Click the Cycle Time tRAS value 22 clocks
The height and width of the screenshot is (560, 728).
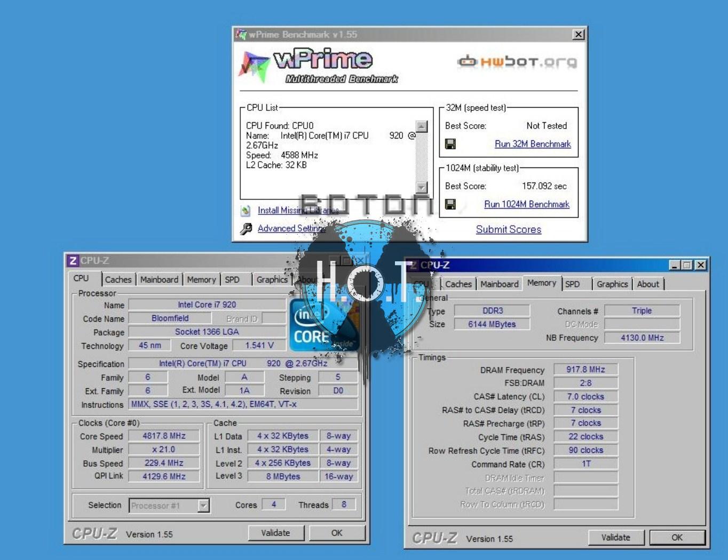[586, 437]
